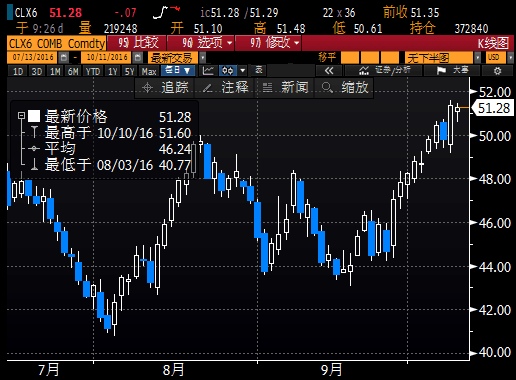Expand the 最新交易 field dropdown arrow
This screenshot has height=380, width=516.
coord(203,58)
